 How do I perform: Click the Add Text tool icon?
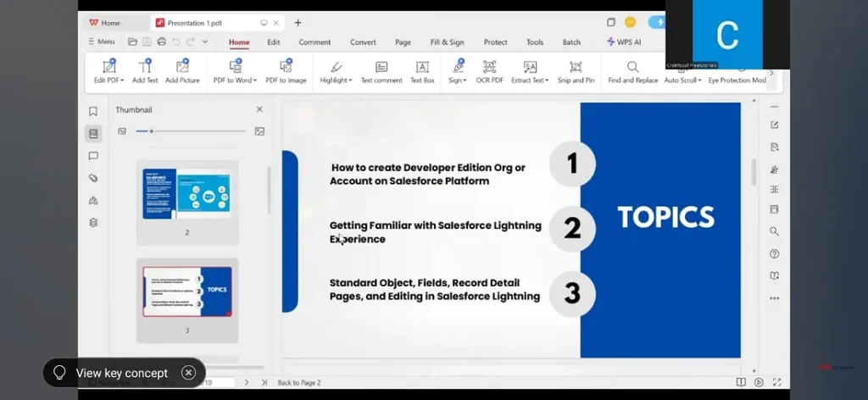click(145, 67)
